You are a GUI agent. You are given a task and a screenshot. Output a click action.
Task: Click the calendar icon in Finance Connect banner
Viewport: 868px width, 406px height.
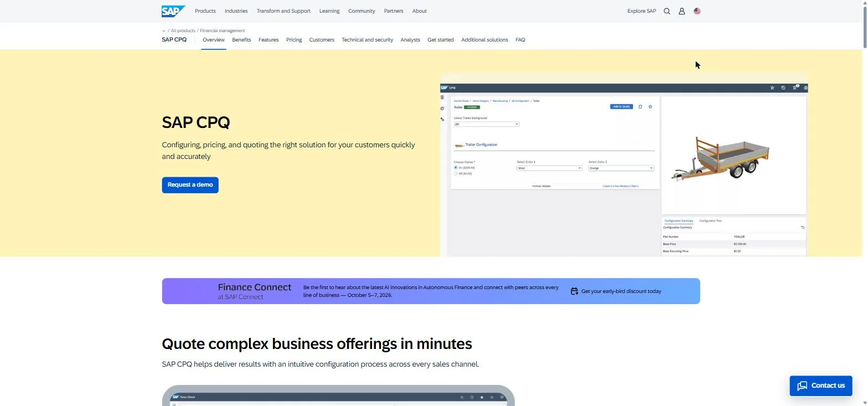point(575,291)
